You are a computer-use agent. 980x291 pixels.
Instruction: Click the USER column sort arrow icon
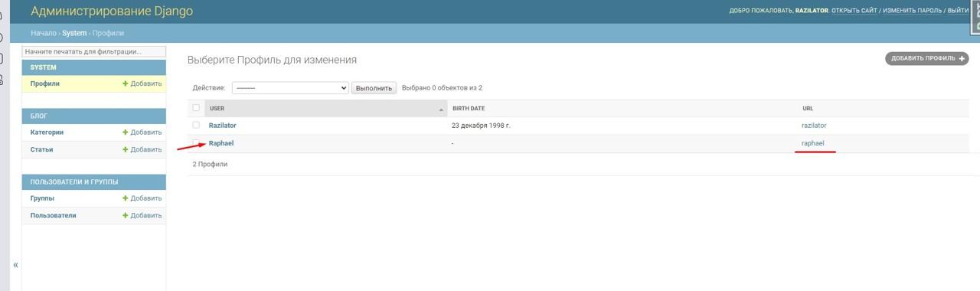442,109
